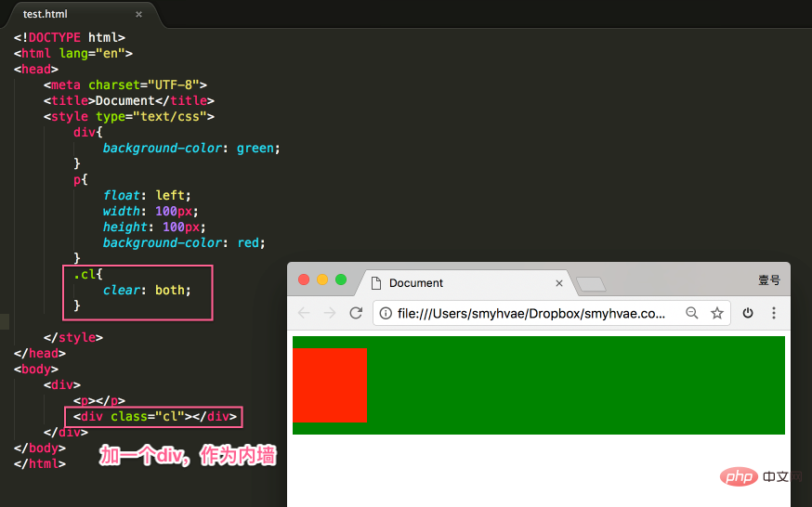
Task: Place cursor on '<!DOCTYPE html>' line
Action: 70,38
